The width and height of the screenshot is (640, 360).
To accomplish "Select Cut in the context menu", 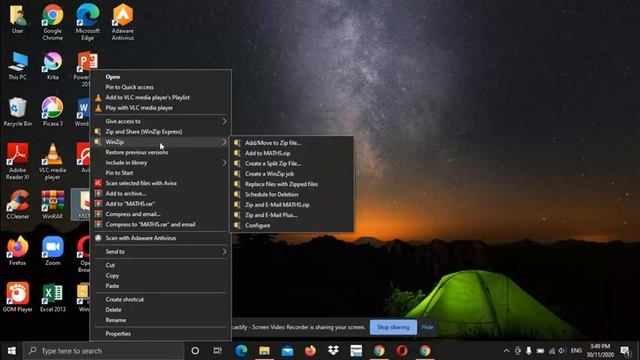I will pos(161,265).
